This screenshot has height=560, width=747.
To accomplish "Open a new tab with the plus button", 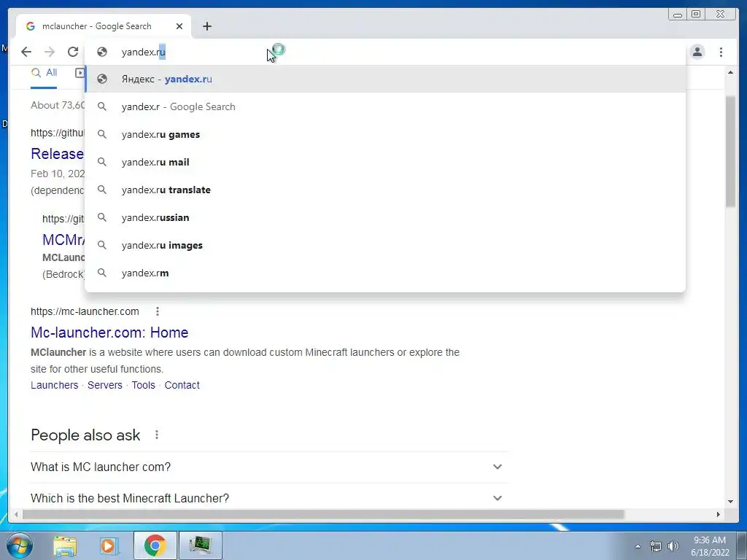I will point(206,26).
